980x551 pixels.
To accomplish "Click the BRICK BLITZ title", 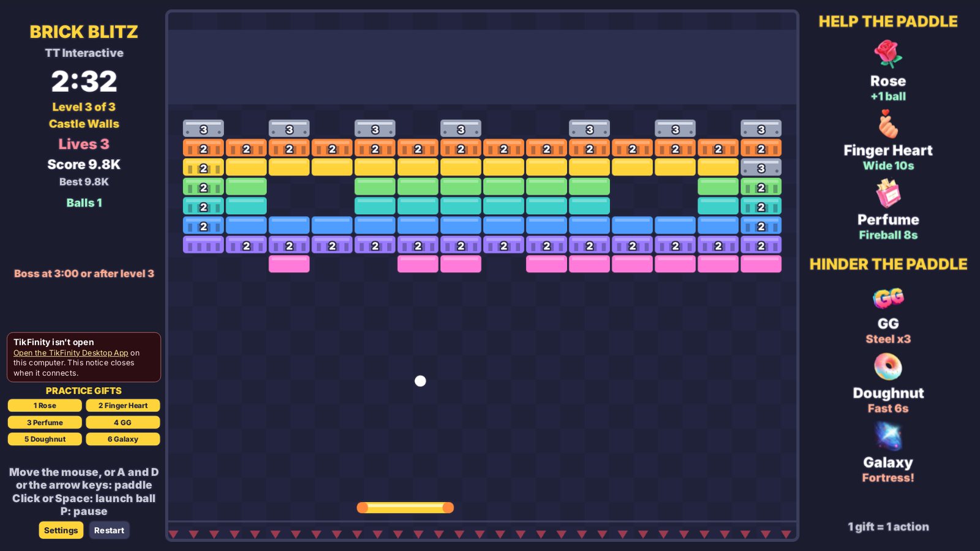I will [x=84, y=32].
